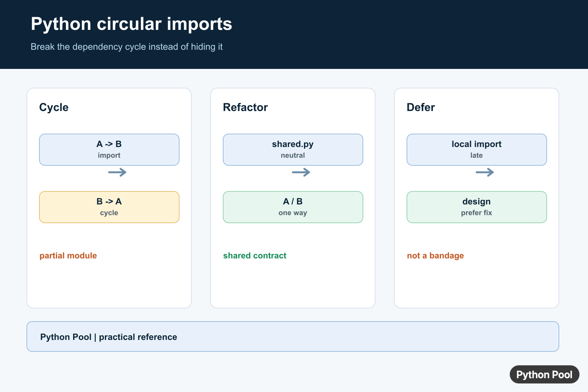Image resolution: width=588 pixels, height=392 pixels.
Task: Click the 'not a bandage' caption
Action: pos(435,256)
